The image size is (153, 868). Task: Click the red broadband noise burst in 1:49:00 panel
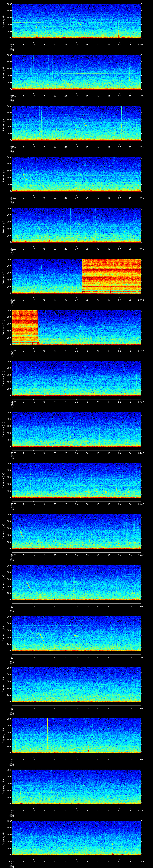112,276
